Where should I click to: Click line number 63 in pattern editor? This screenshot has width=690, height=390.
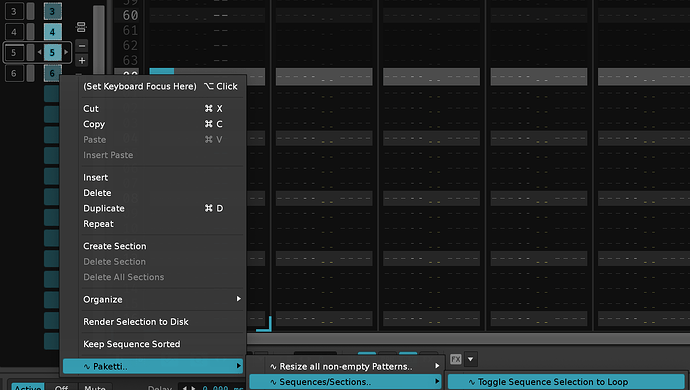click(130, 60)
